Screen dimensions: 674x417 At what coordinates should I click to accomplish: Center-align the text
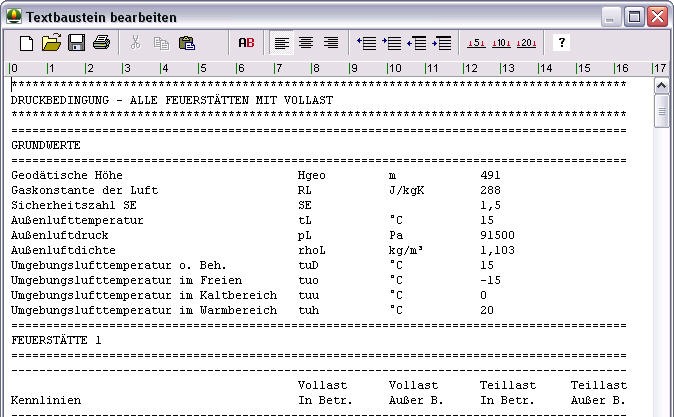pos(306,43)
